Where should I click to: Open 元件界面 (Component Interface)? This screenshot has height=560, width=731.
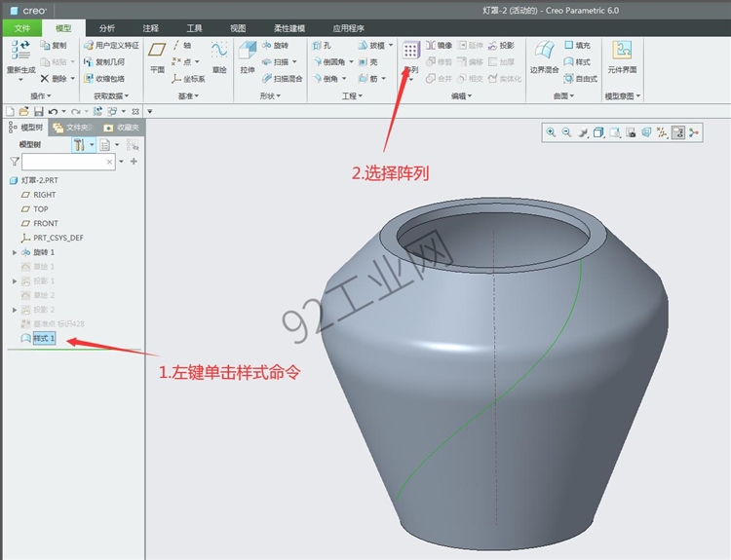coord(622,56)
